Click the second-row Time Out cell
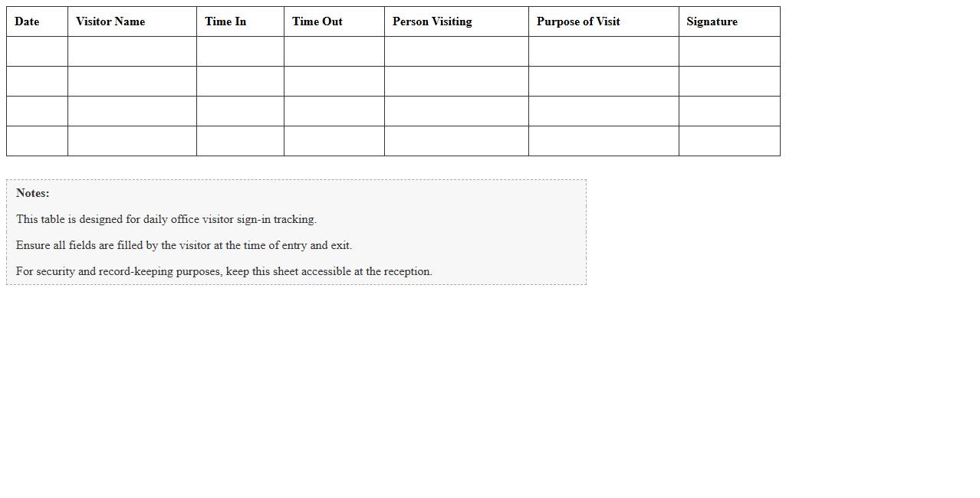Image resolution: width=980 pixels, height=498 pixels. point(334,81)
